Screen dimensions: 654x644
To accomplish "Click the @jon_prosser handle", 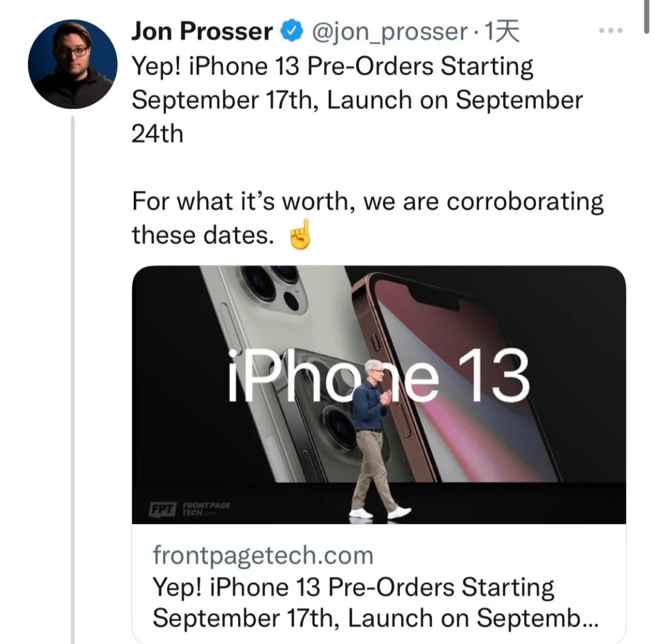I will (x=389, y=32).
